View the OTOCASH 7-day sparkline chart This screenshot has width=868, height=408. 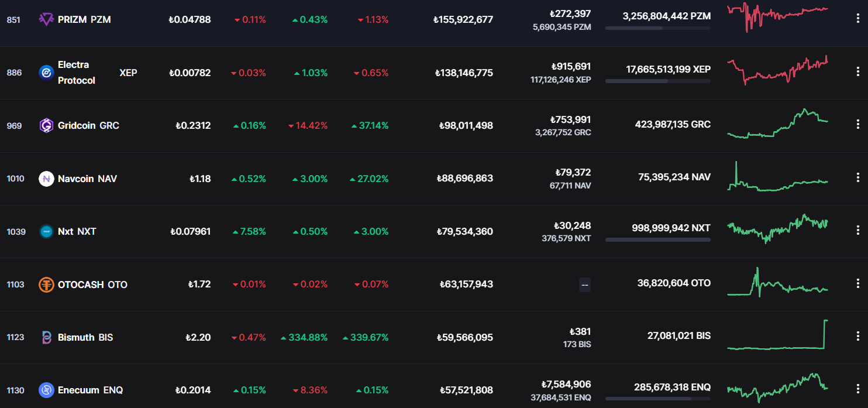[x=778, y=282]
